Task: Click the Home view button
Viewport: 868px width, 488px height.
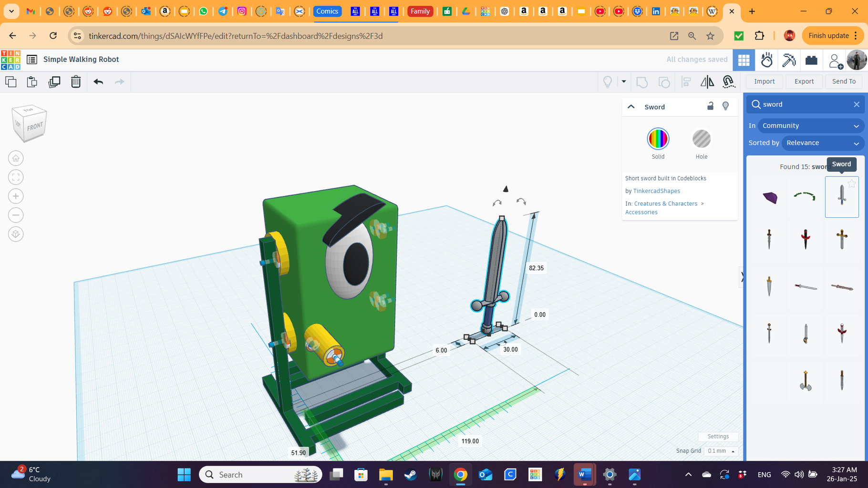Action: [x=16, y=158]
